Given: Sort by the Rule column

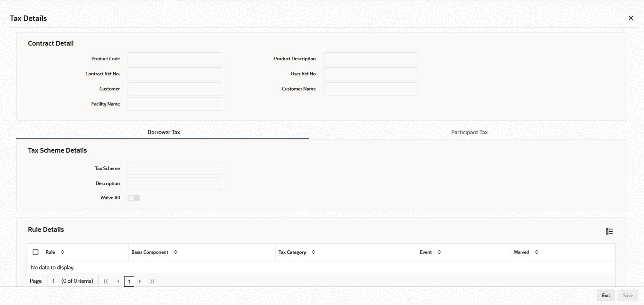Looking at the screenshot, I should pos(62,252).
